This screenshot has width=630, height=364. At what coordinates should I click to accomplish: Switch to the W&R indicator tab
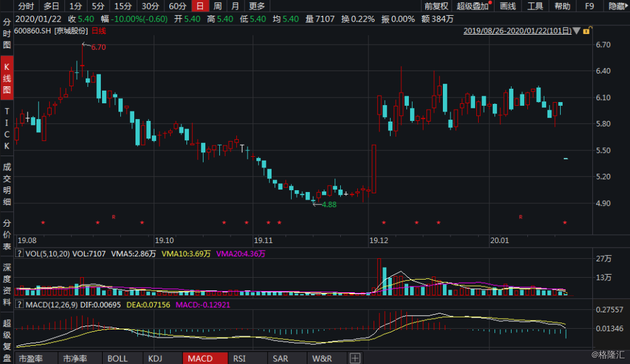[x=322, y=358]
